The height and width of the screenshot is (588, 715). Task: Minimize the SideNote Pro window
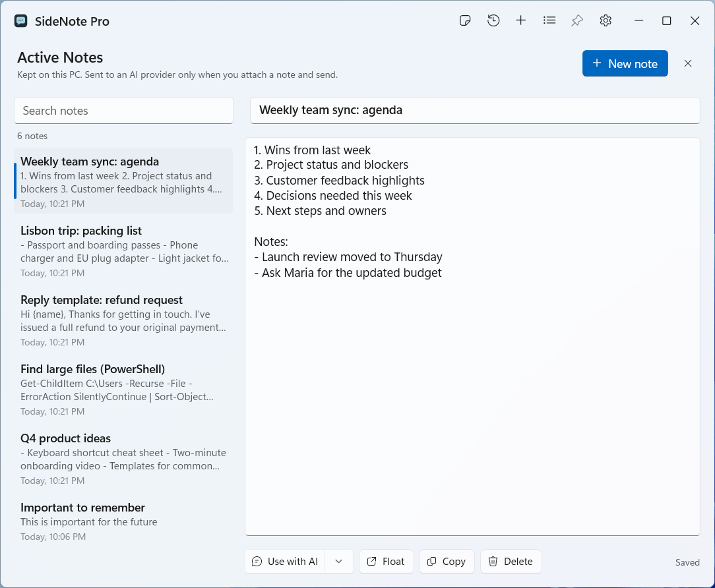pos(639,21)
